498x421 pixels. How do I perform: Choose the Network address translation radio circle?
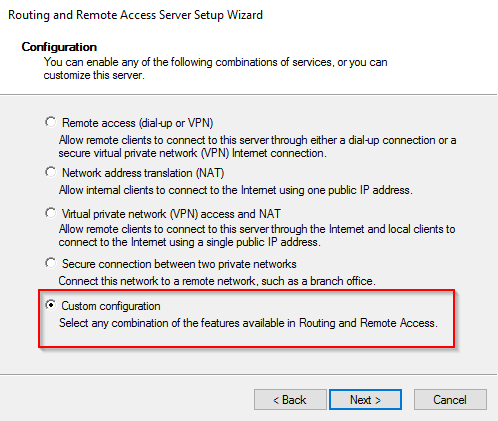(x=51, y=172)
